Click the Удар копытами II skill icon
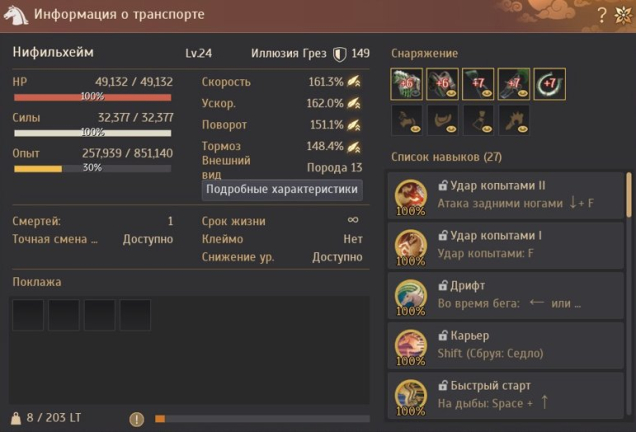This screenshot has height=432, width=636. point(410,197)
